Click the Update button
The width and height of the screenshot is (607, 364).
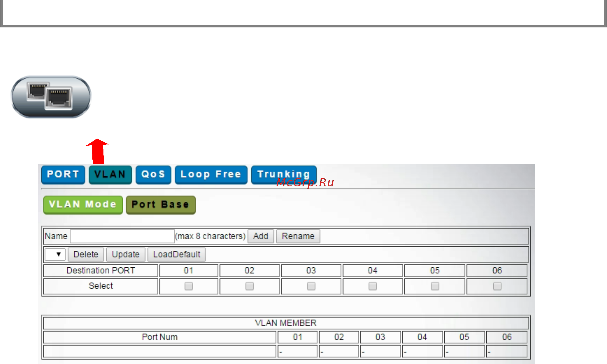[x=126, y=255]
